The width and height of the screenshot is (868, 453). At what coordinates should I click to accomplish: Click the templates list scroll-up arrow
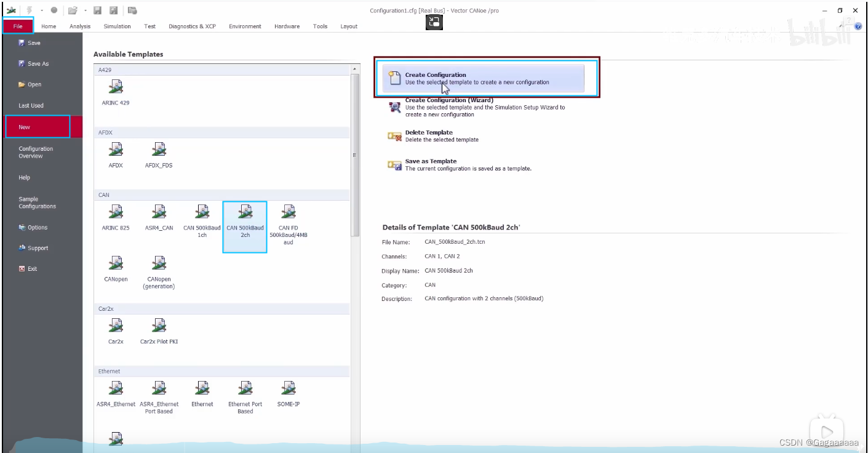pos(354,69)
